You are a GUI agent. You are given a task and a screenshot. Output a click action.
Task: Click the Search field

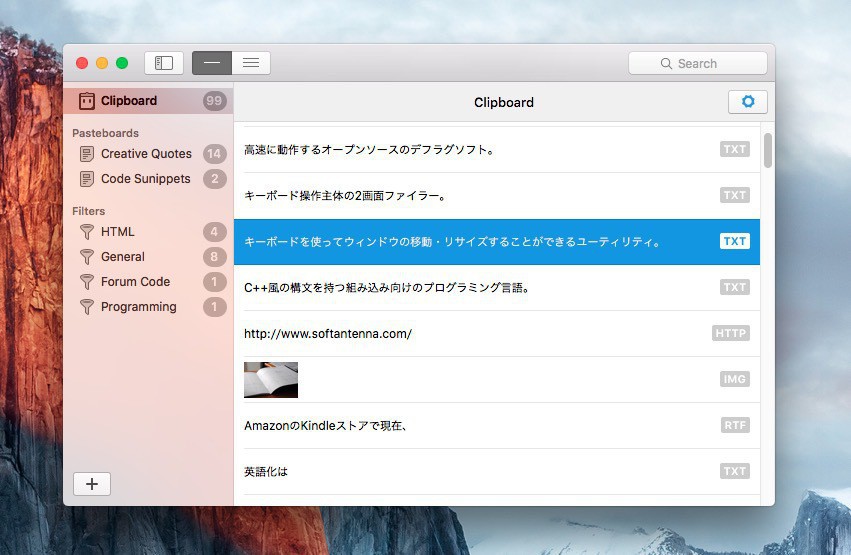coord(697,63)
